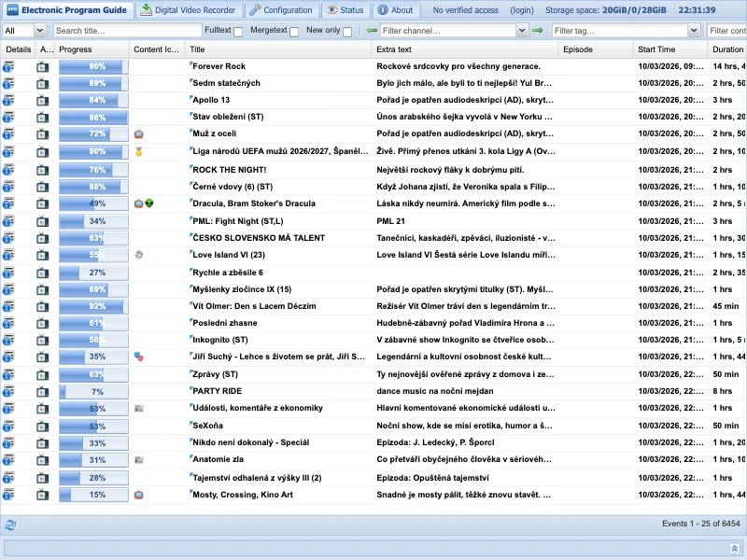Viewport: 747px width, 560px height.
Task: Click record TV icon for Dracula, Bram Stoker's Dracula
Action: [42, 203]
